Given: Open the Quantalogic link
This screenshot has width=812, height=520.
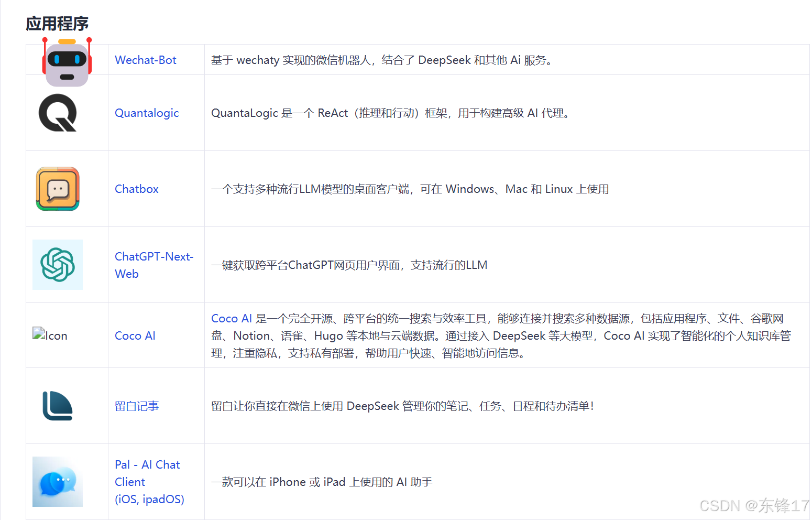Looking at the screenshot, I should (147, 113).
